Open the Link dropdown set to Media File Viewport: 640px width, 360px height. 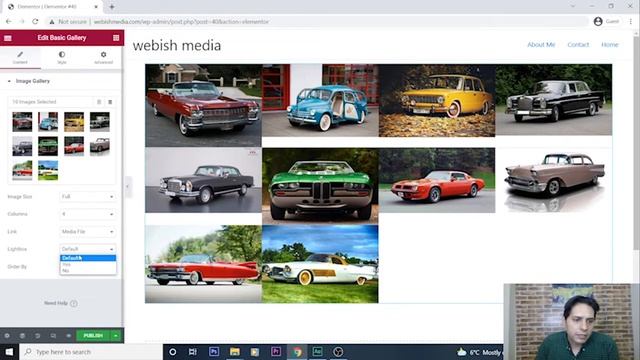[x=88, y=231]
